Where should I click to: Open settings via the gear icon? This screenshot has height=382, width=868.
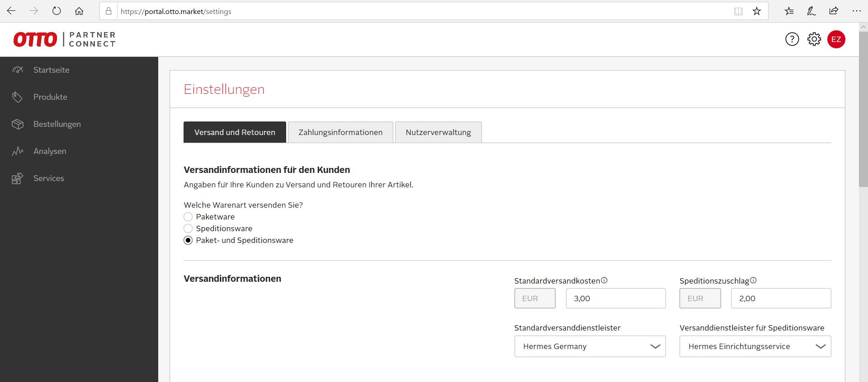(x=814, y=39)
